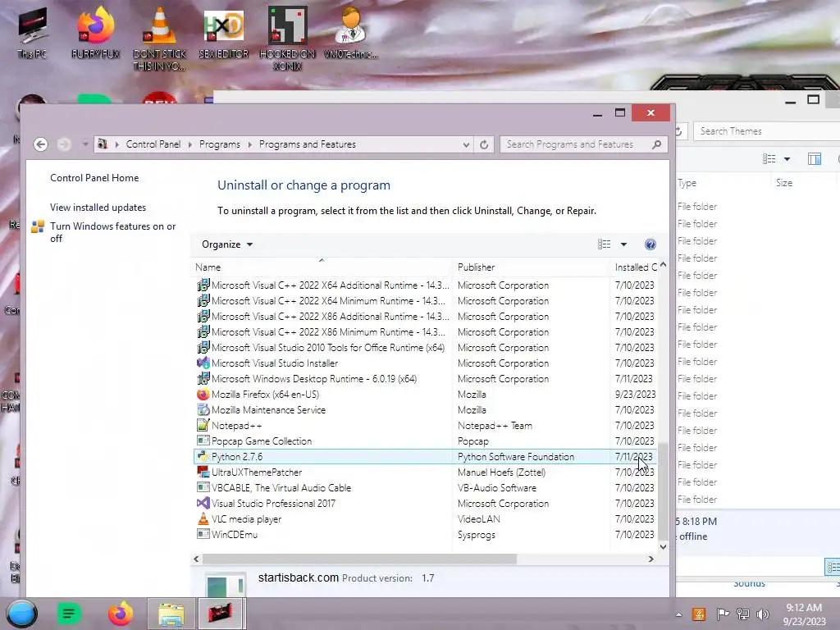
Task: Open Firefox from the taskbar
Action: 121,614
